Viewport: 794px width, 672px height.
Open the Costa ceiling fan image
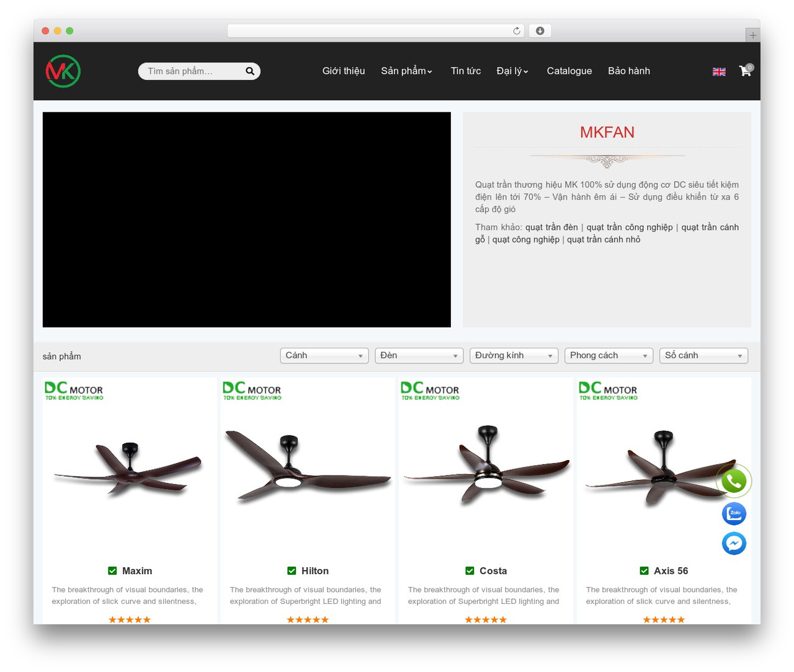click(x=486, y=466)
